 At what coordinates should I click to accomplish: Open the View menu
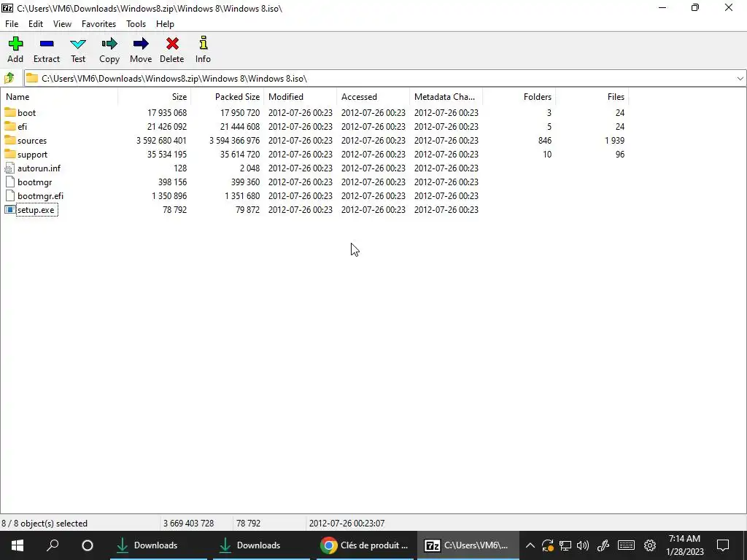coord(63,24)
